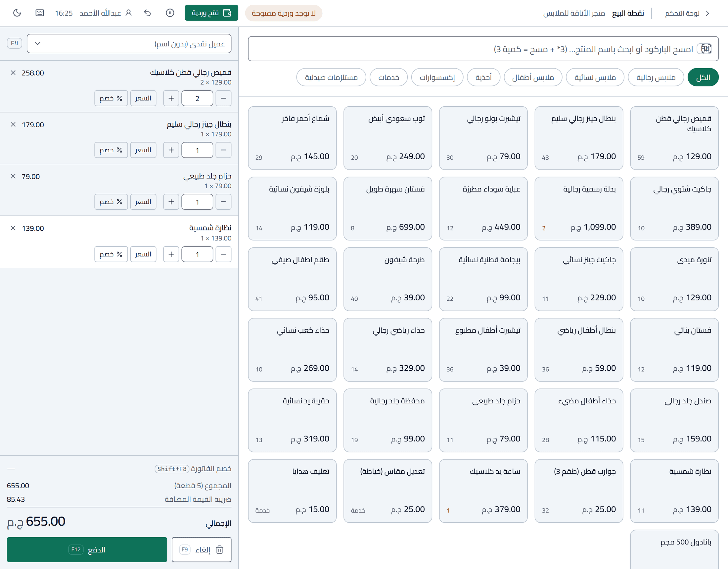Screen dimensions: 728x569
Task: Add شماغ أحمر فاخر product card
Action: point(292,138)
